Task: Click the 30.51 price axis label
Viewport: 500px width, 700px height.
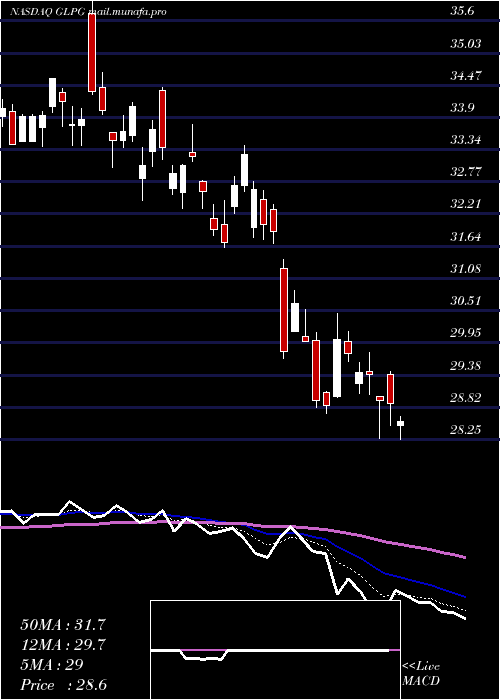Action: (x=466, y=301)
